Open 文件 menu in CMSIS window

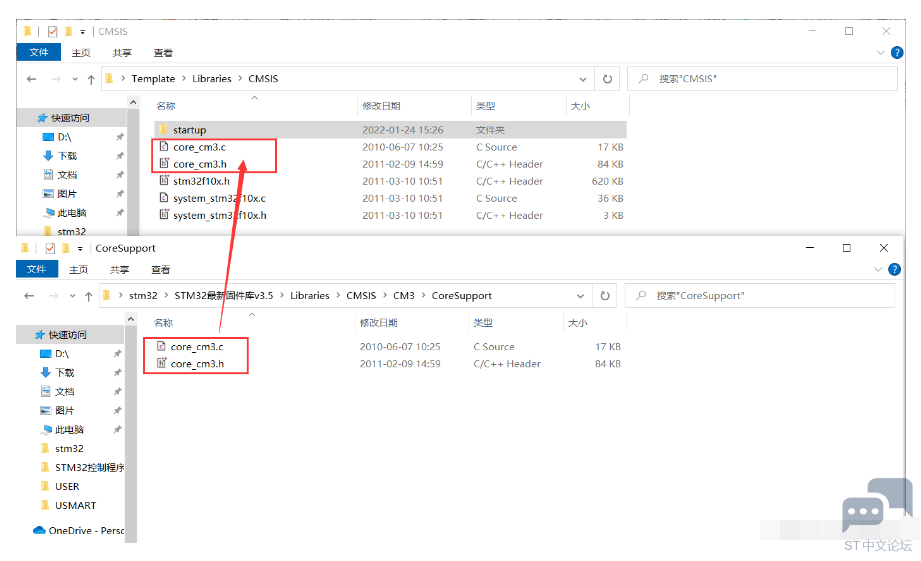(x=38, y=53)
